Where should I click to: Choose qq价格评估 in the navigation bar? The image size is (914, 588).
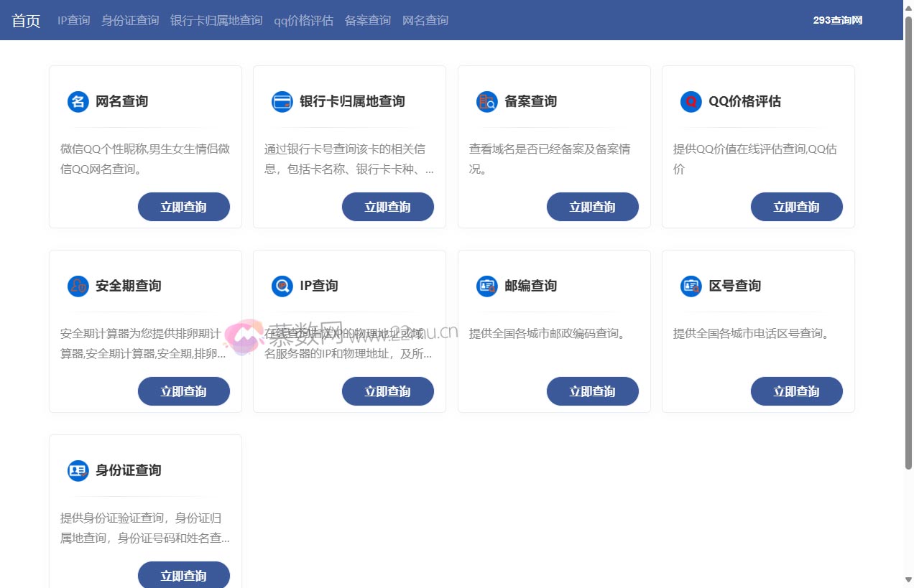[303, 21]
